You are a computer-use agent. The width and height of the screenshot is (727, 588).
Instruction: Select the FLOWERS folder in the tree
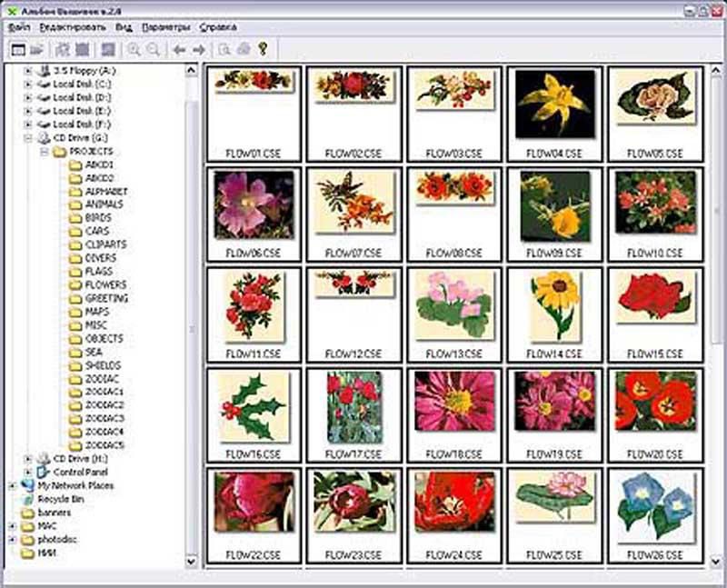105,284
